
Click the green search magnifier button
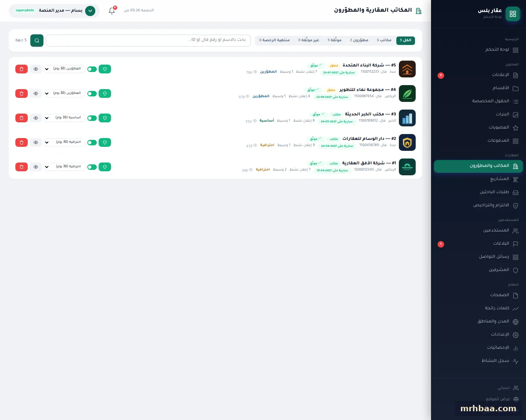point(37,41)
